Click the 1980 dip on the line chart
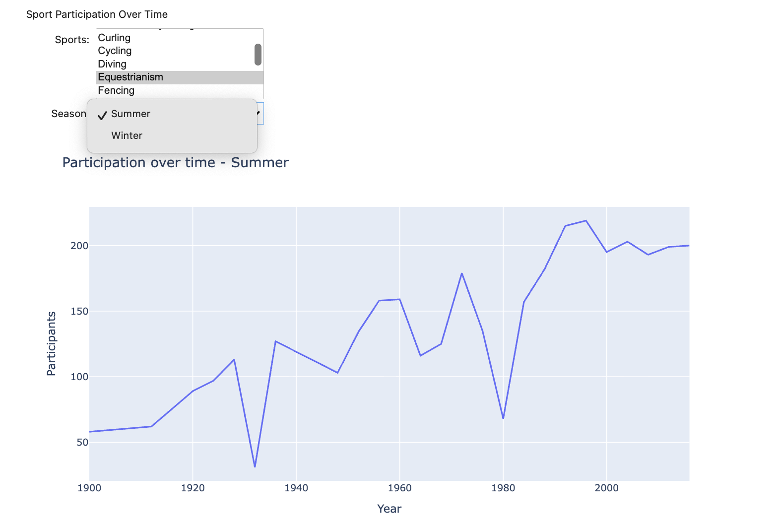The width and height of the screenshot is (778, 532). [x=503, y=418]
